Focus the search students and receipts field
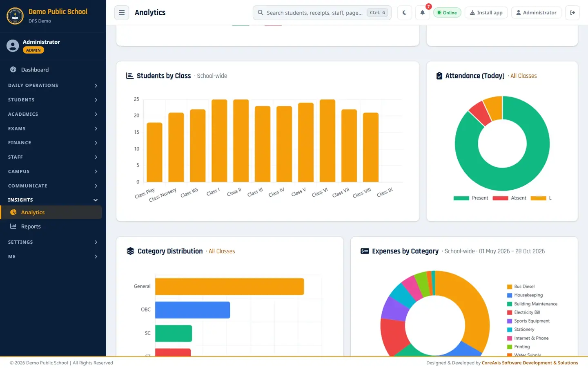 [322, 13]
